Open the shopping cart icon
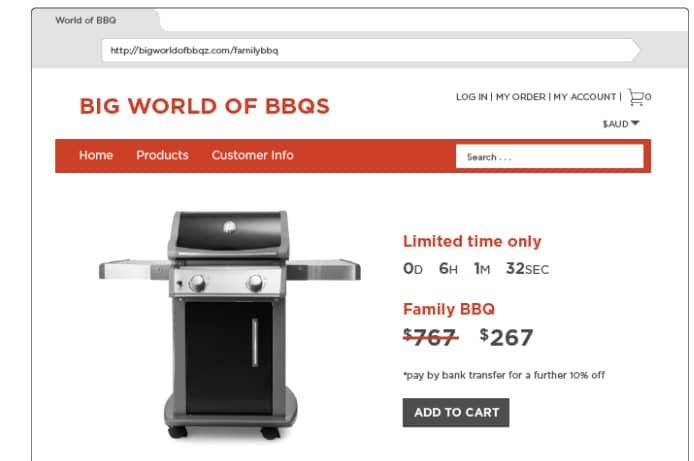The height and width of the screenshot is (461, 694). tap(636, 97)
